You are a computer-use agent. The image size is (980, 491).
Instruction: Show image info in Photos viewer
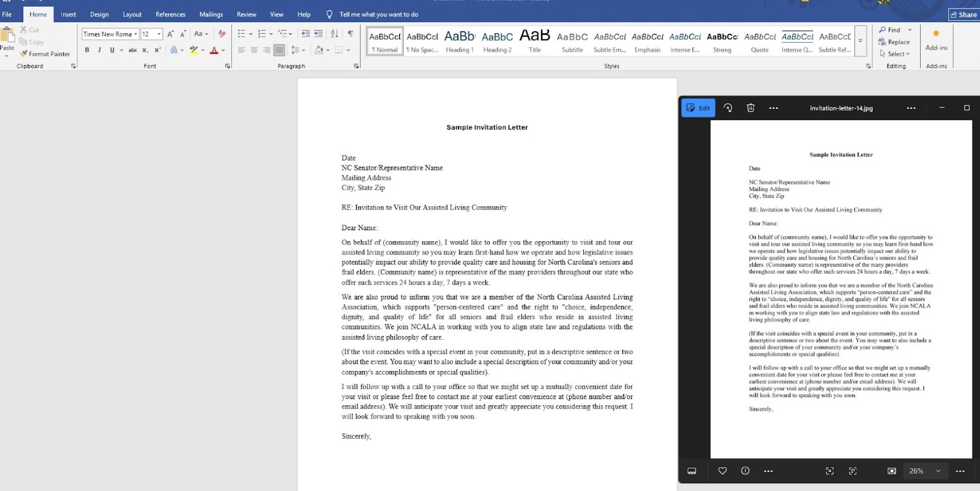[x=745, y=471]
